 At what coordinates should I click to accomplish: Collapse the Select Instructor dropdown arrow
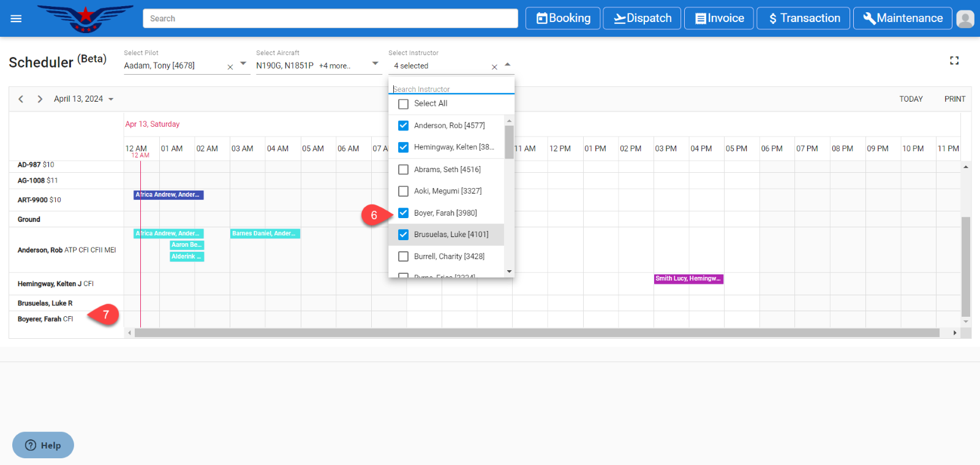click(507, 64)
